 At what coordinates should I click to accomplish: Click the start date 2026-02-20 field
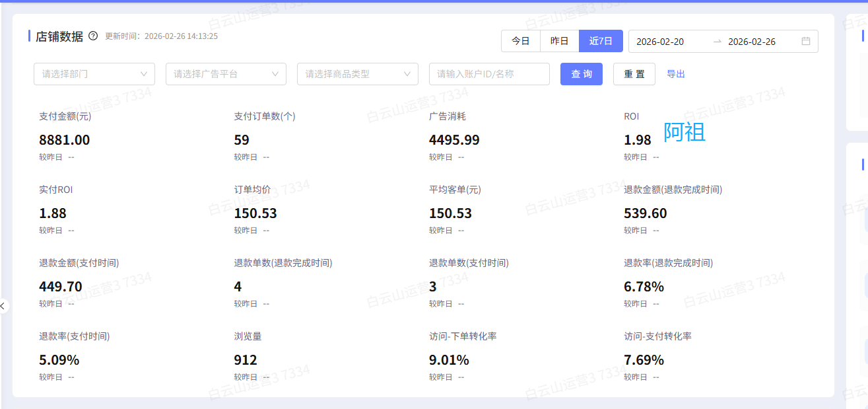tap(660, 42)
